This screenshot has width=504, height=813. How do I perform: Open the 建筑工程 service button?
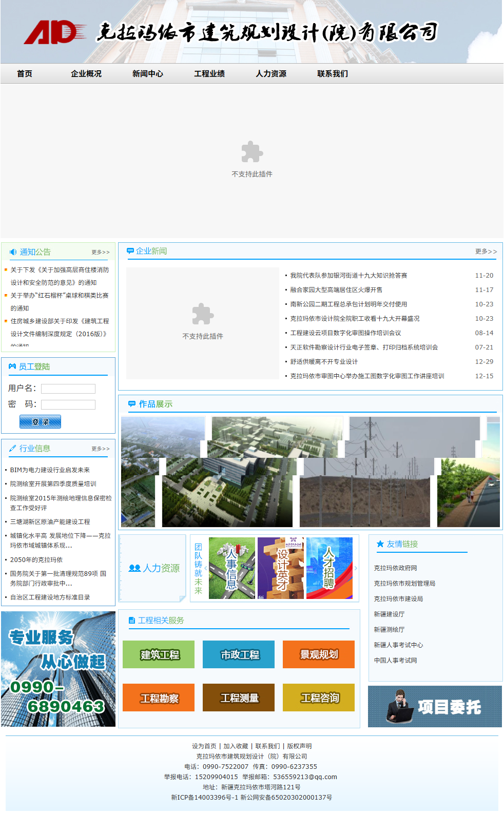point(159,654)
